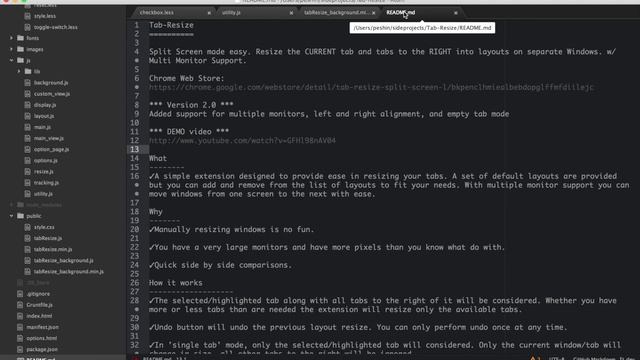Click the 'What' heading line
This screenshot has width=640, height=360.
(158, 158)
